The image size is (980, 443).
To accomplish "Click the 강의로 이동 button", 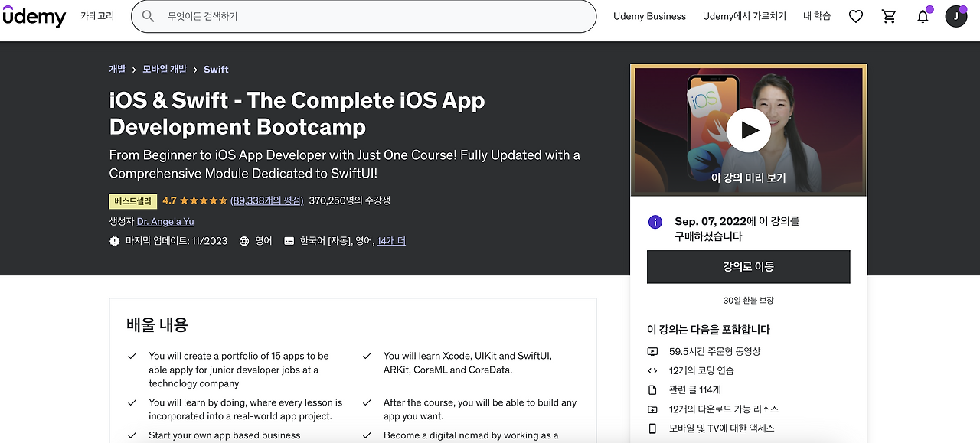I will point(748,266).
